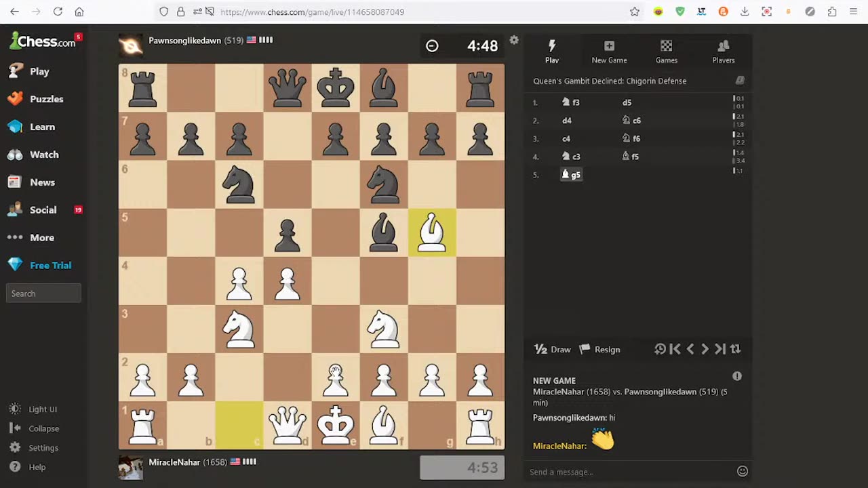
Task: Click Pawnsonglikedawn's avatar
Action: pos(131,45)
